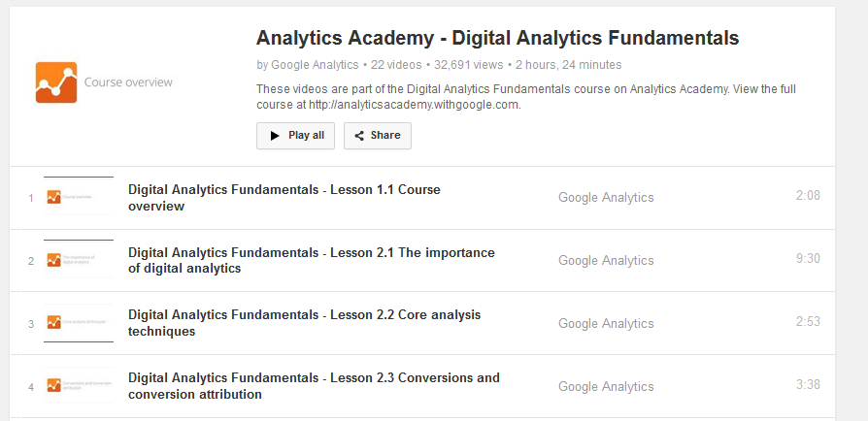Open Google Analytics channel for Lesson 2.2

click(606, 323)
